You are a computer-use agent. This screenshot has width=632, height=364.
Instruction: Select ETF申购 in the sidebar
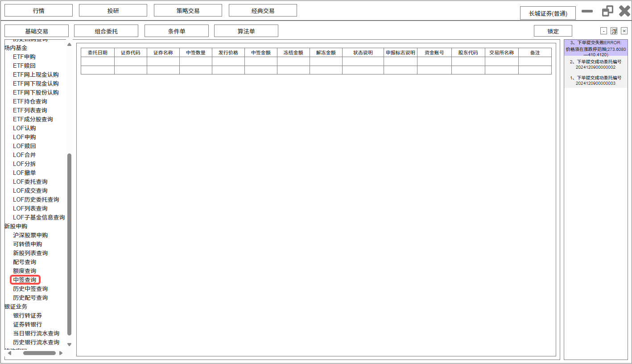[x=24, y=57]
